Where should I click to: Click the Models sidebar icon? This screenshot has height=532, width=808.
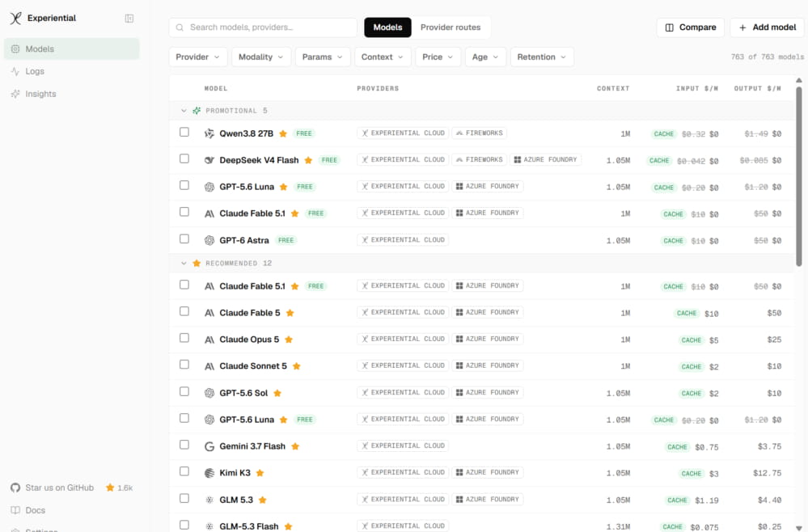tap(15, 49)
